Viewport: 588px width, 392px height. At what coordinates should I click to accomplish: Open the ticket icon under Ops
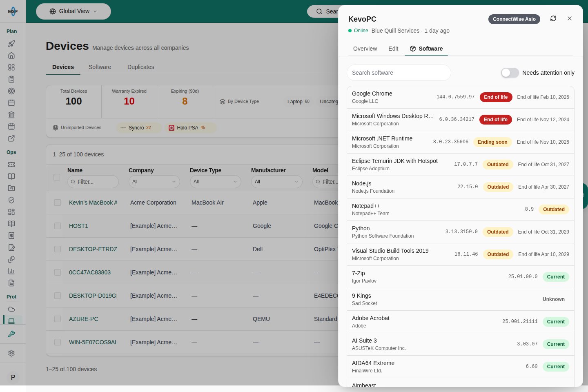point(11,165)
